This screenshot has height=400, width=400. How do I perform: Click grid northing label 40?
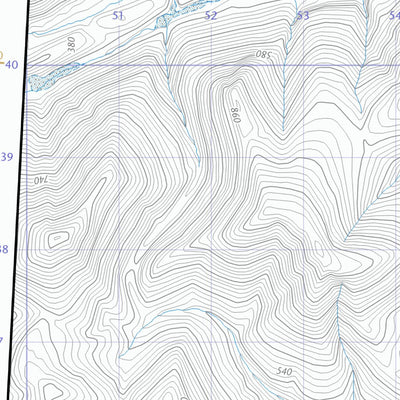point(12,65)
